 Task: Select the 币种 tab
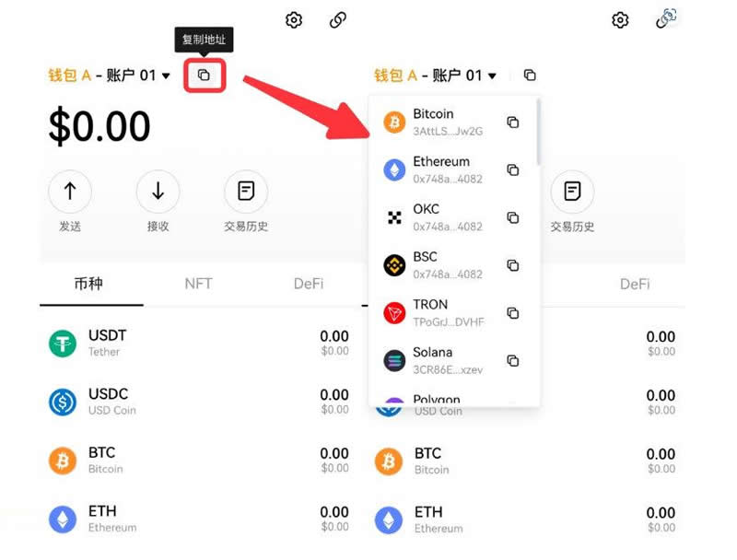(88, 284)
